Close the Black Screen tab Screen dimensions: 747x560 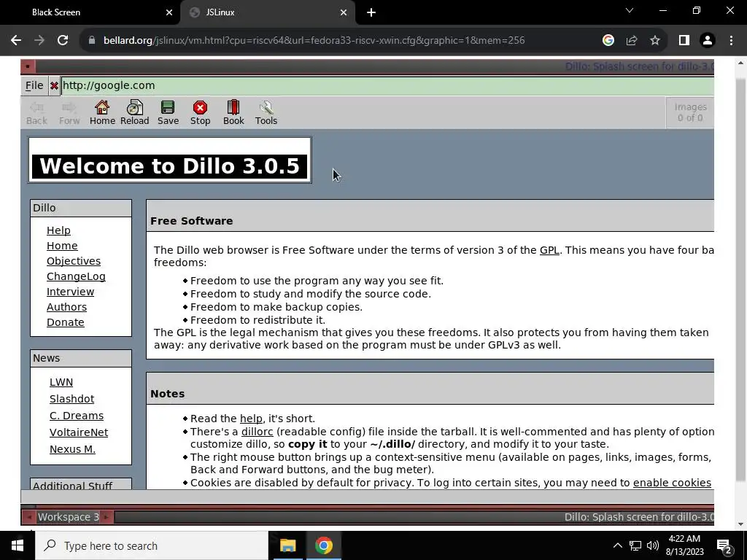[x=169, y=12]
